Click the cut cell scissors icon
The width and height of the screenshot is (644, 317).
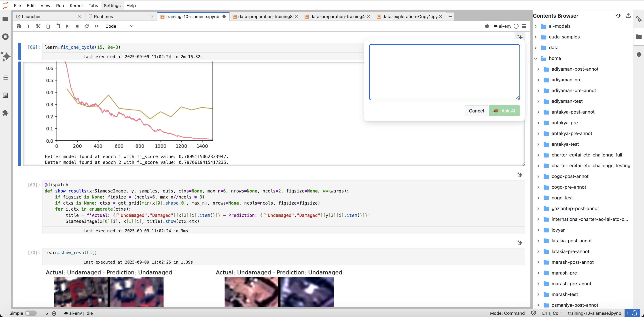click(x=38, y=26)
